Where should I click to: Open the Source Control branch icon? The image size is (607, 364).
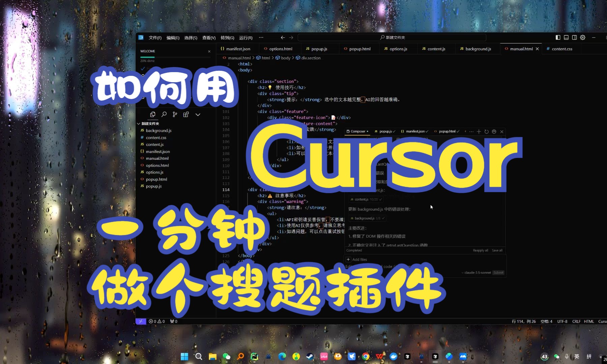[x=175, y=115]
